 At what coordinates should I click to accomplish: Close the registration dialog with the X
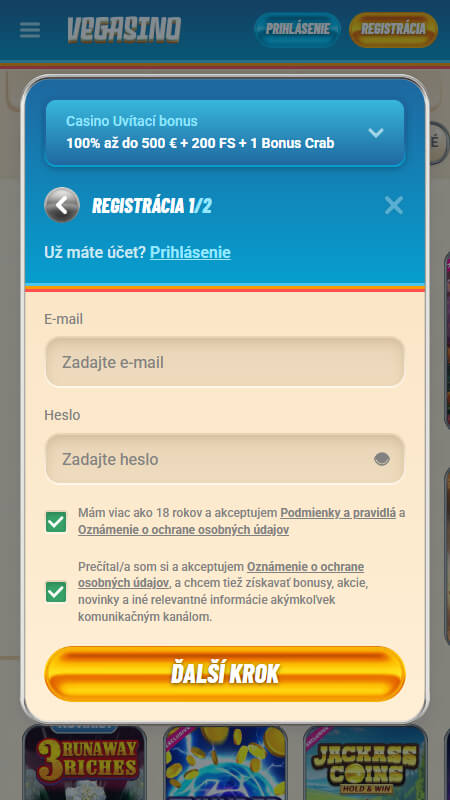[x=394, y=205]
